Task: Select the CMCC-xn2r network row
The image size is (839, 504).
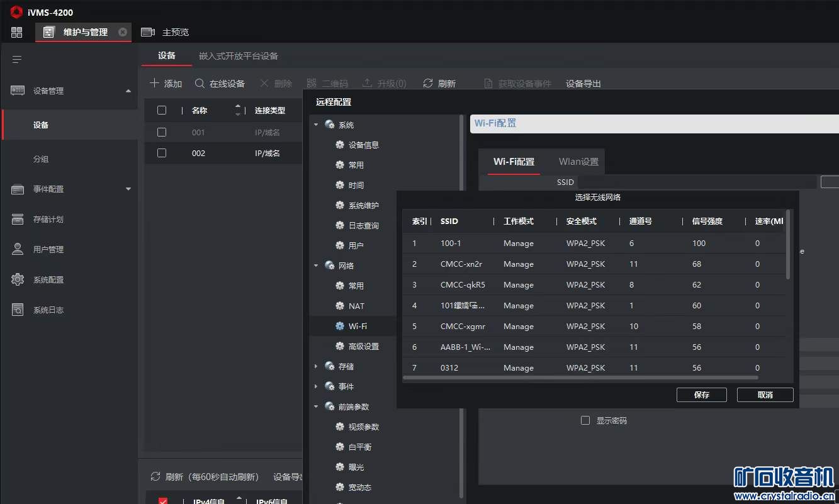Action: pyautogui.click(x=594, y=264)
